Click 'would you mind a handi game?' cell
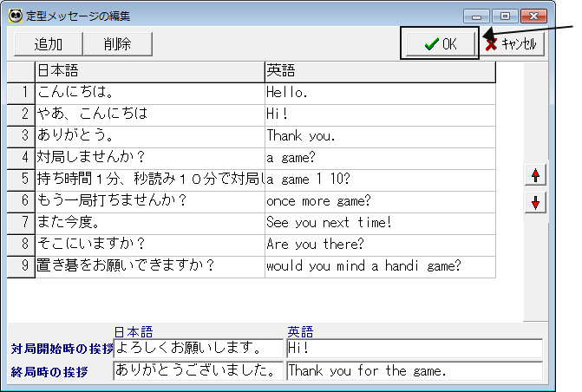 click(x=380, y=266)
